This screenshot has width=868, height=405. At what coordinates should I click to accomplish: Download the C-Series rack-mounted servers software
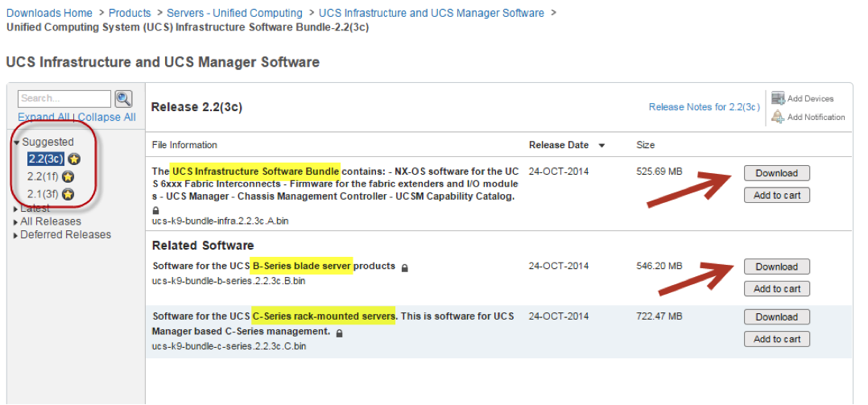[x=777, y=317]
